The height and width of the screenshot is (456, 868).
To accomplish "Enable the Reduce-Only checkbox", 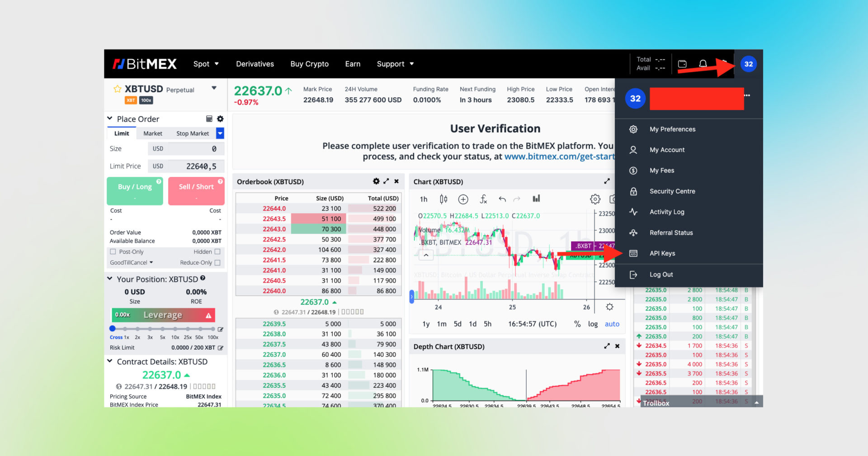I will [x=217, y=262].
